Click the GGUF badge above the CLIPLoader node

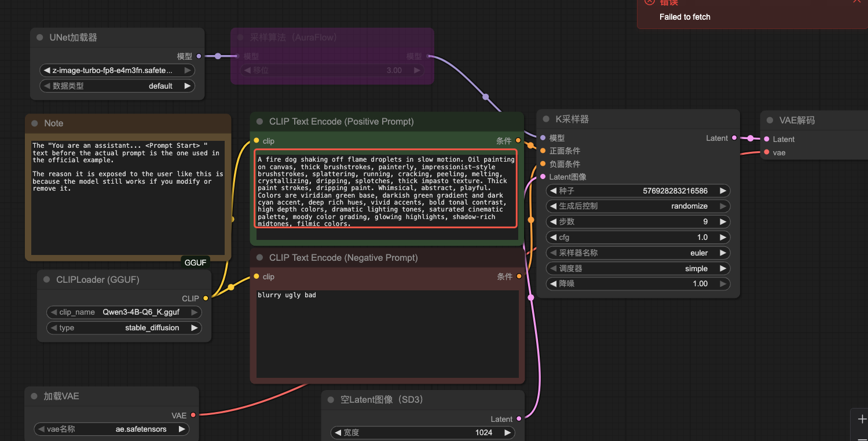click(x=195, y=263)
